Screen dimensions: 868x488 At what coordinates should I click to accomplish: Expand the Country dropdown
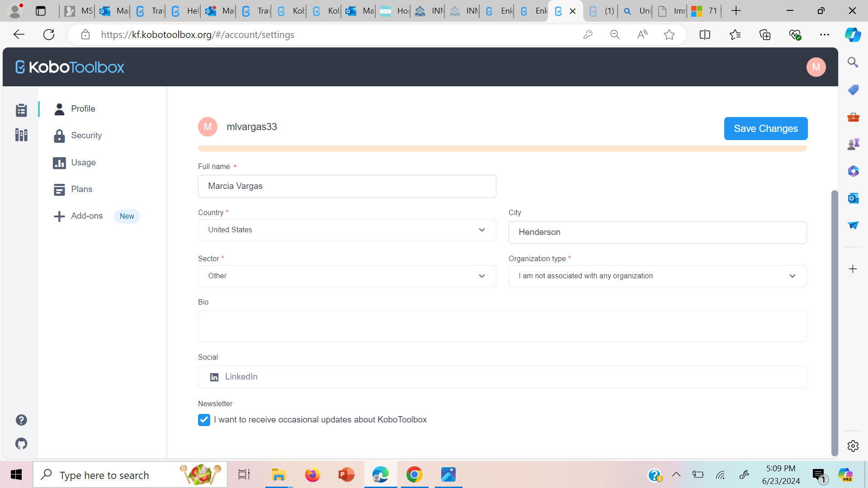[x=347, y=230]
